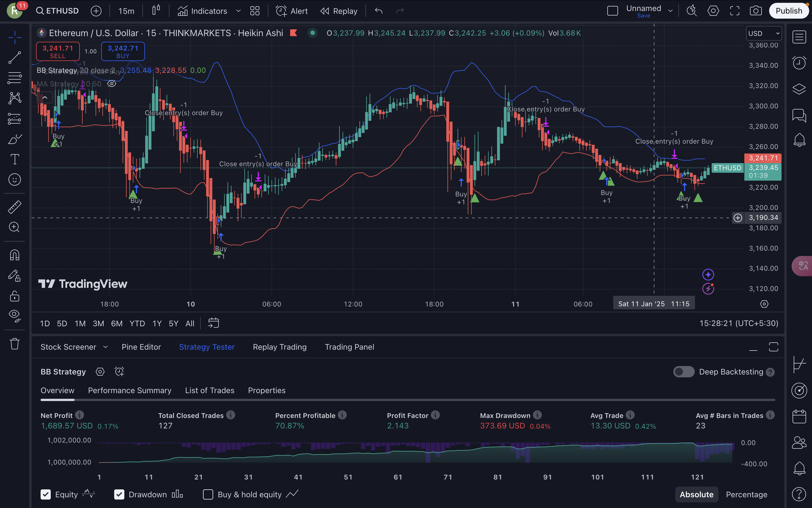Screen dimensions: 812x508
Task: Maximize the Strategy Tester panel
Action: click(773, 347)
